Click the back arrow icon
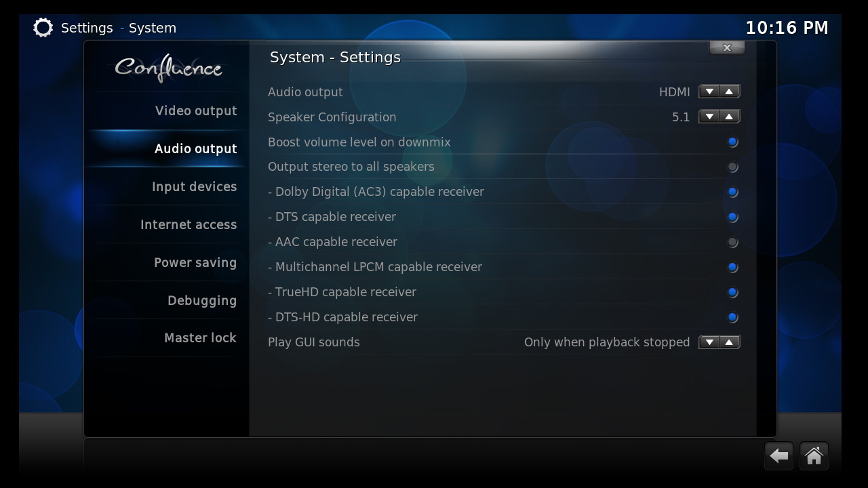 pos(779,456)
